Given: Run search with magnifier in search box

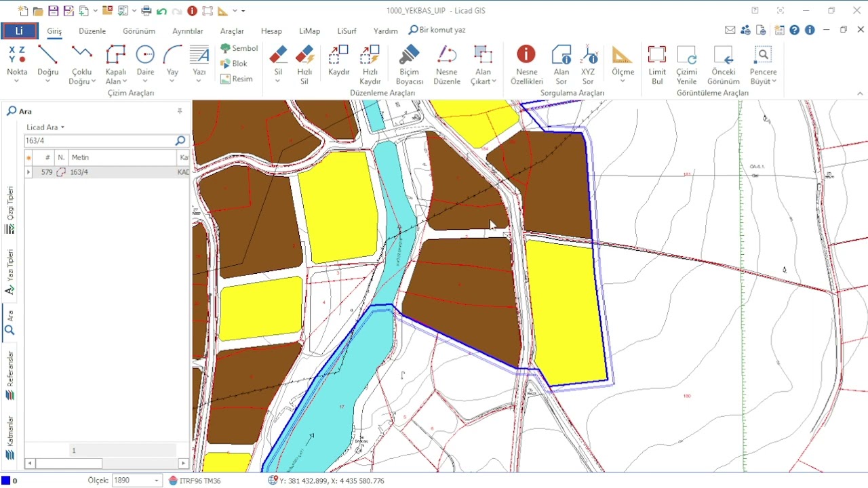Looking at the screenshot, I should (180, 140).
